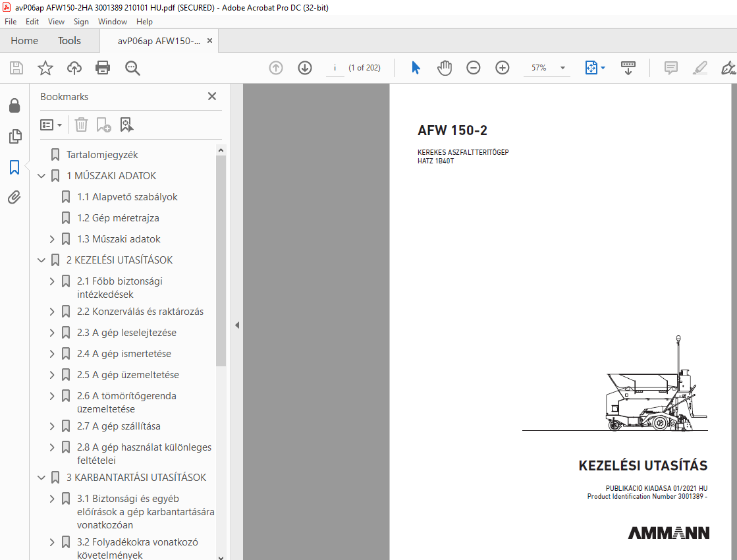Zoom in with the plus icon
The height and width of the screenshot is (560, 737).
tap(503, 68)
